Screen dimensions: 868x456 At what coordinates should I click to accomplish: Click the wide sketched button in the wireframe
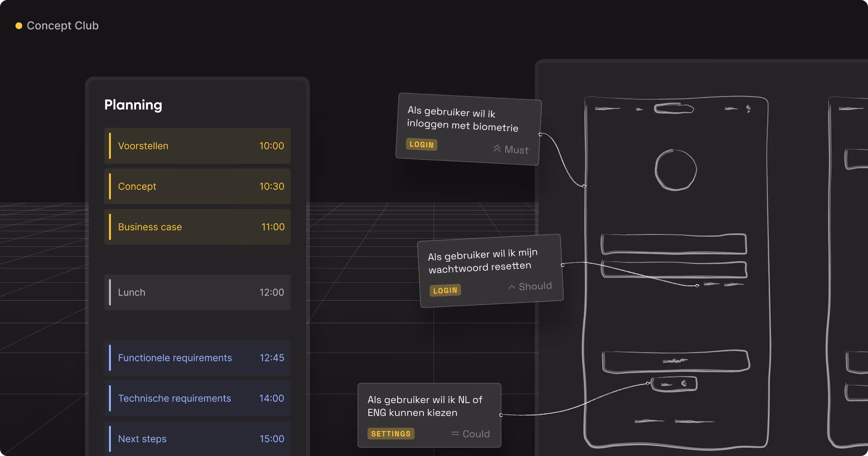click(675, 360)
